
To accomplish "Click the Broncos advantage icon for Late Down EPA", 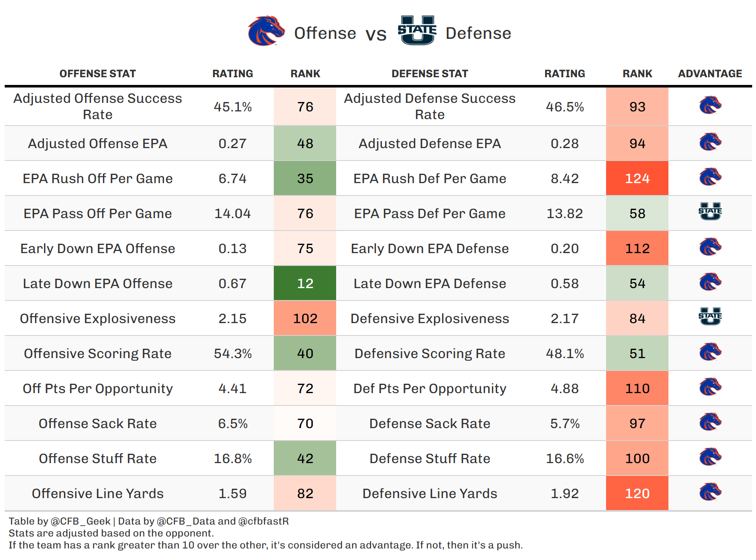I will (710, 282).
